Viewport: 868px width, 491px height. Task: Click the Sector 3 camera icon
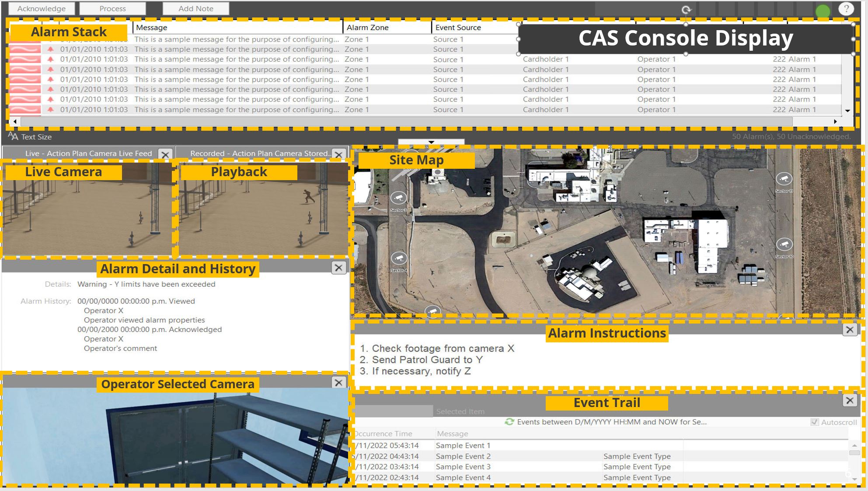click(x=398, y=198)
